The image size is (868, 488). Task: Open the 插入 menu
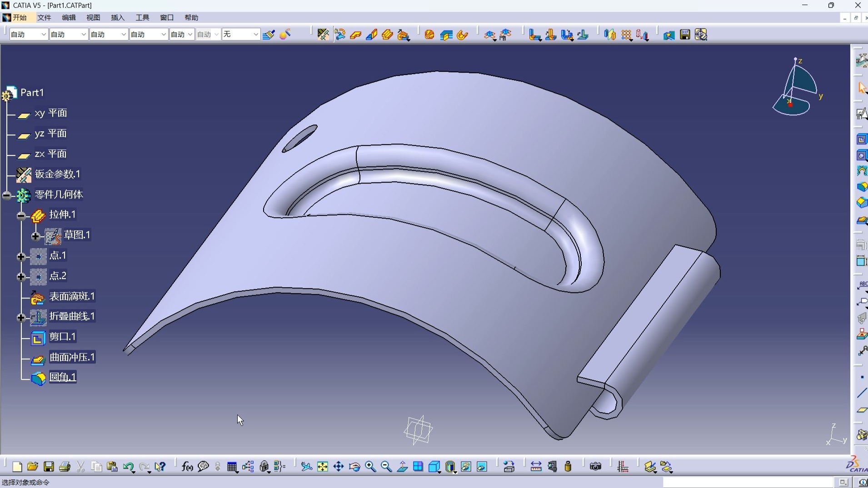coord(118,17)
